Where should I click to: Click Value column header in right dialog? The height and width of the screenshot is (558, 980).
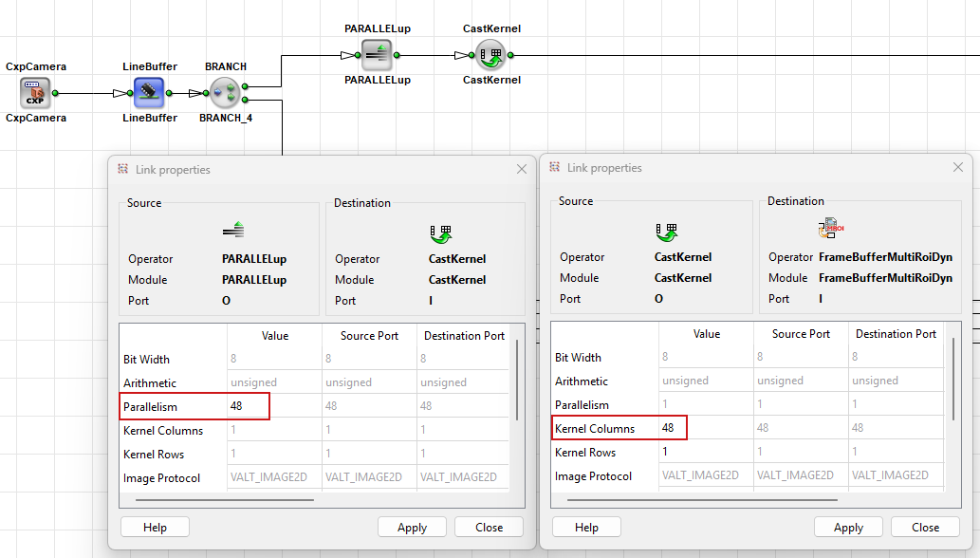point(706,334)
